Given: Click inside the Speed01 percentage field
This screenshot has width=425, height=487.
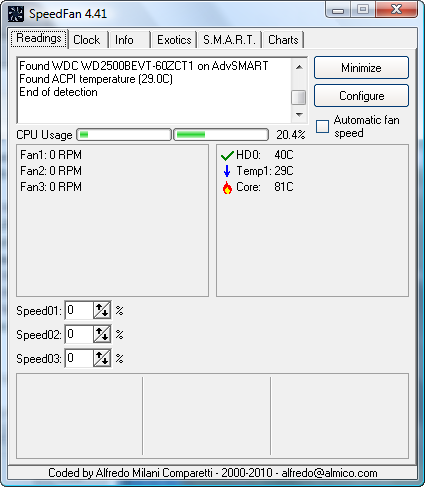Looking at the screenshot, I should pos(79,311).
